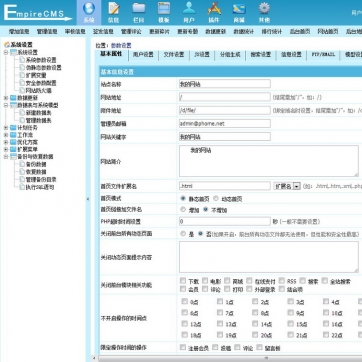Open 管理评论 in the shortcut bar
This screenshot has width=362, height=362.
click(x=131, y=32)
